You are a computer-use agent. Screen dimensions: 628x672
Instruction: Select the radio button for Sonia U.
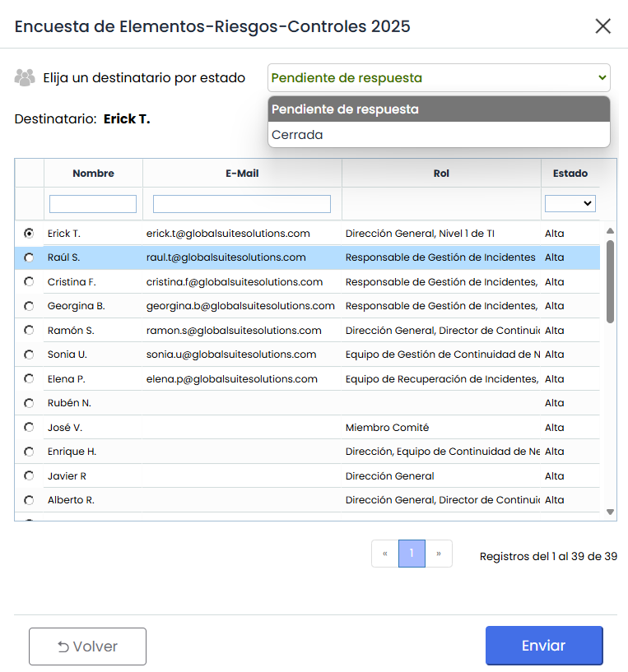30,355
